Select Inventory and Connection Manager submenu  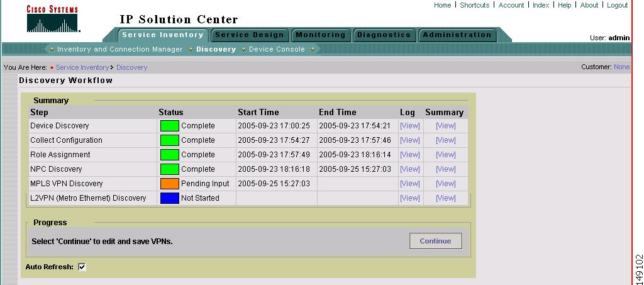click(x=120, y=49)
